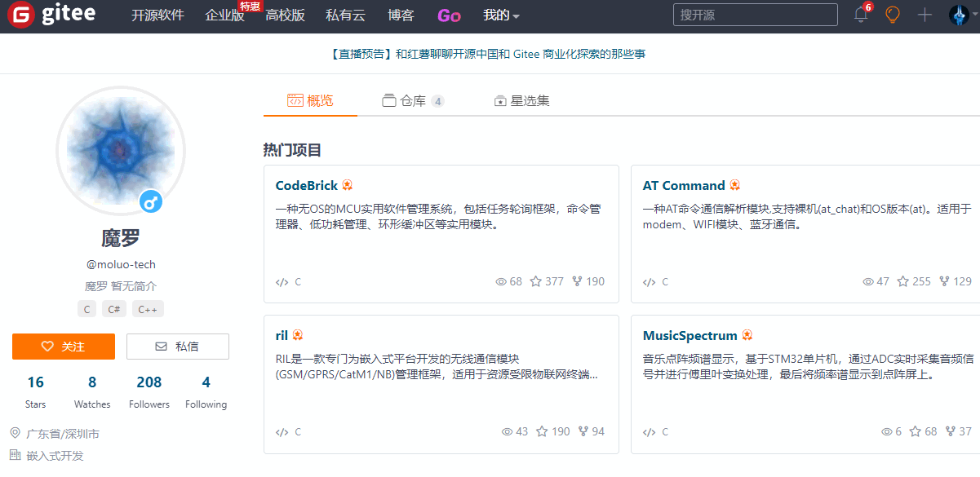View the 208 Followers list
This screenshot has width=980, height=477.
149,391
